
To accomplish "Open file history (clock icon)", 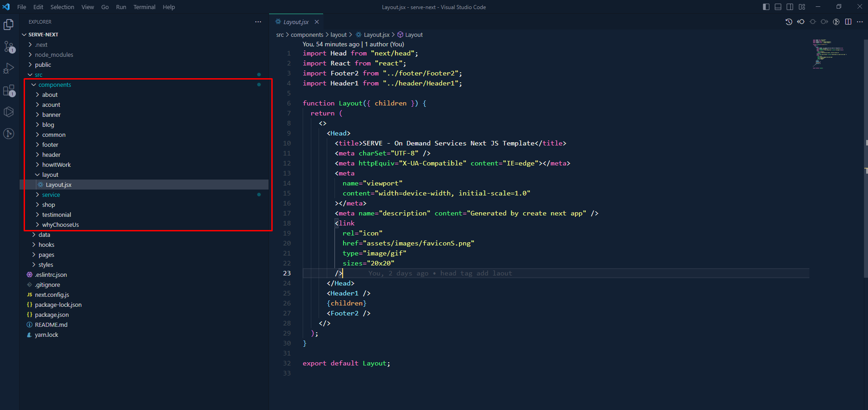I will pyautogui.click(x=789, y=22).
